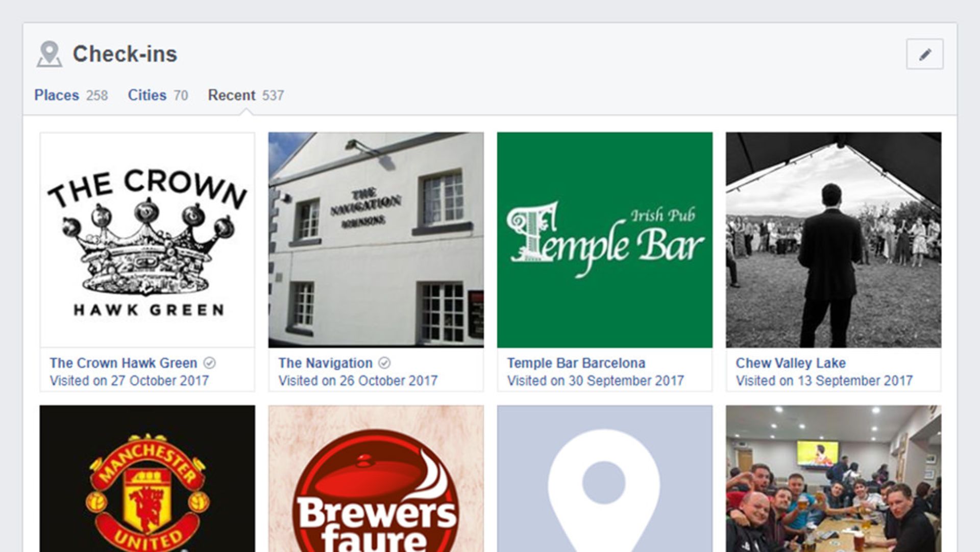Open the Manchester United crest thumbnail

(147, 480)
